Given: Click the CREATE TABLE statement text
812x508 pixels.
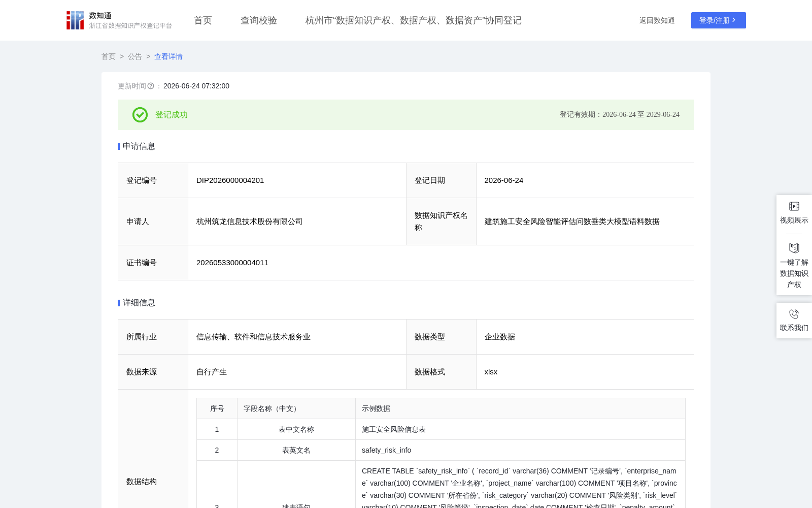Looking at the screenshot, I should tap(519, 489).
